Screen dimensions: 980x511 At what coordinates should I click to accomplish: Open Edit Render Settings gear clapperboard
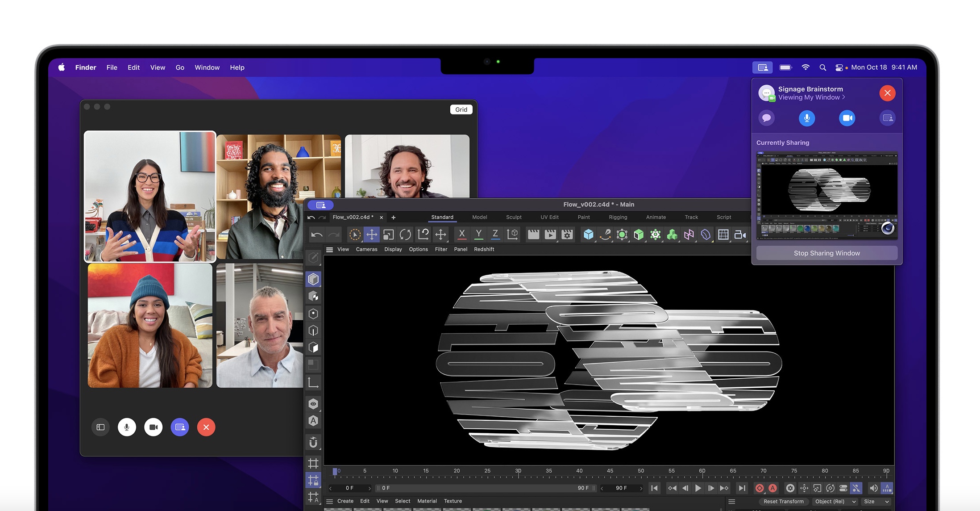pos(567,234)
